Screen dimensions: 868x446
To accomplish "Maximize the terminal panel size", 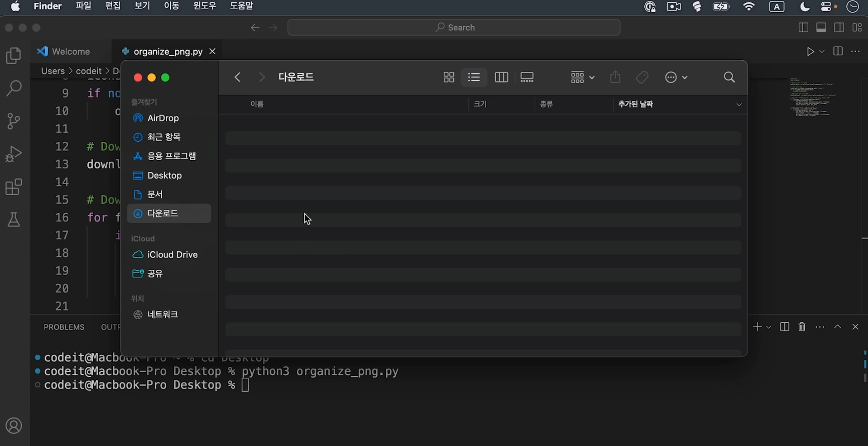I will [838, 327].
